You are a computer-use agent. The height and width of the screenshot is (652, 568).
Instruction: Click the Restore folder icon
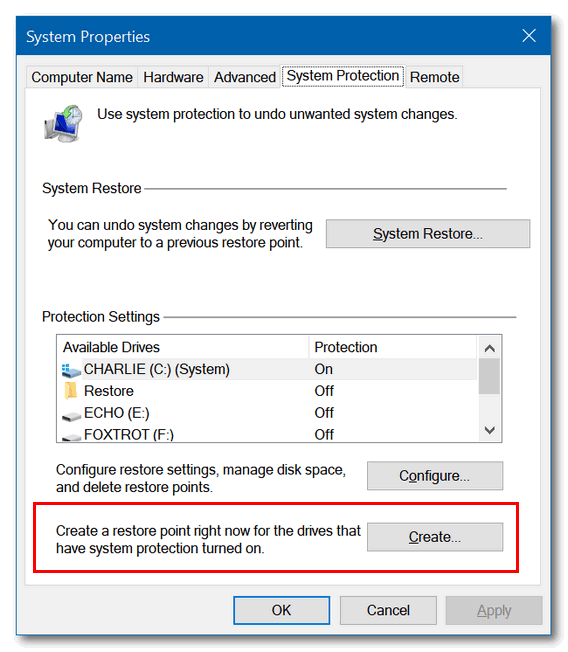(x=71, y=391)
